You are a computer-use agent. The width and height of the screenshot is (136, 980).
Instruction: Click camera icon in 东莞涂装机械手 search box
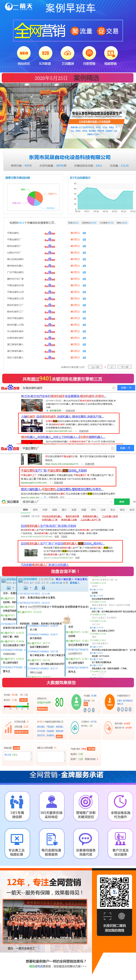tap(113, 388)
